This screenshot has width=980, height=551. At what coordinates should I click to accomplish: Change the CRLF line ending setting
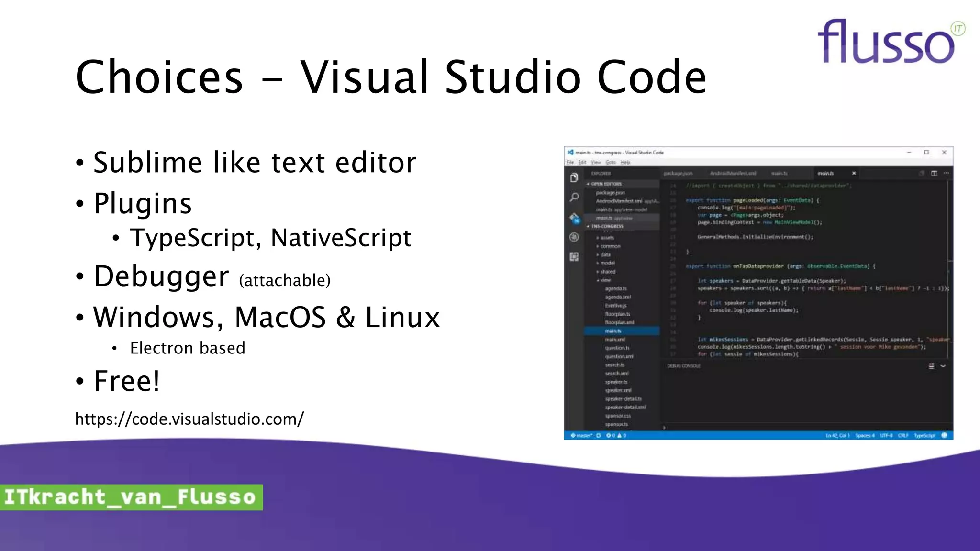pos(903,435)
